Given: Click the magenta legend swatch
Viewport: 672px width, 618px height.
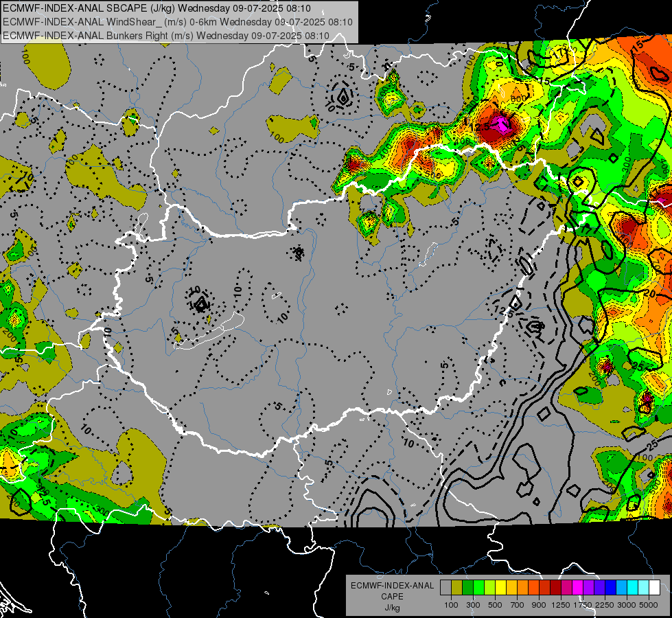Looking at the screenshot, I should pos(578,588).
